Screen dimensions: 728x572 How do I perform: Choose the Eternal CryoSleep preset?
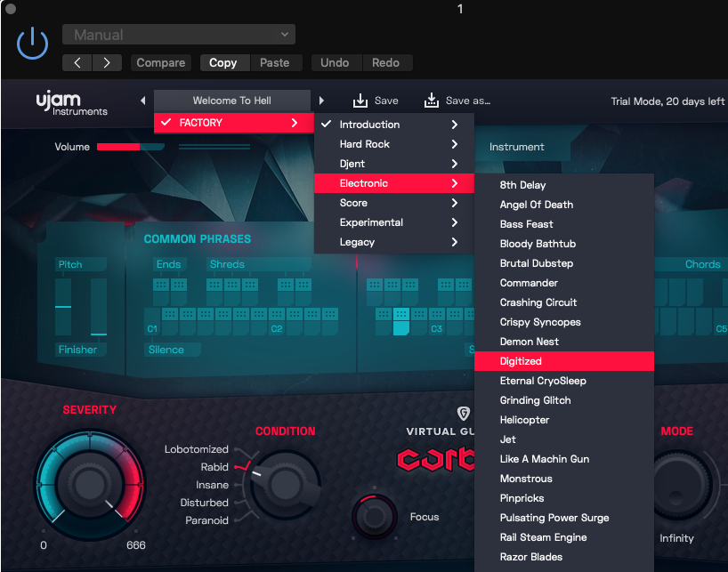click(x=564, y=381)
